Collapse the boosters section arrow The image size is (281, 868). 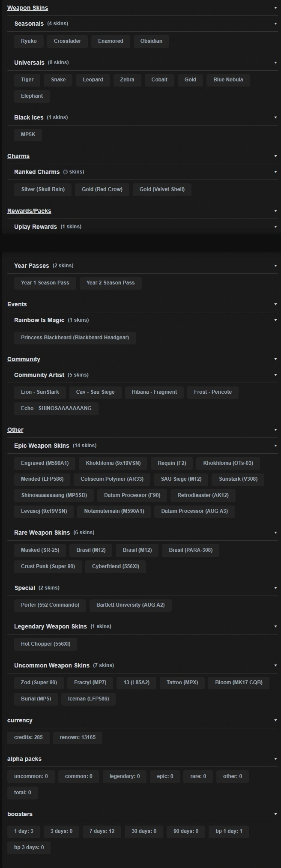click(x=275, y=814)
